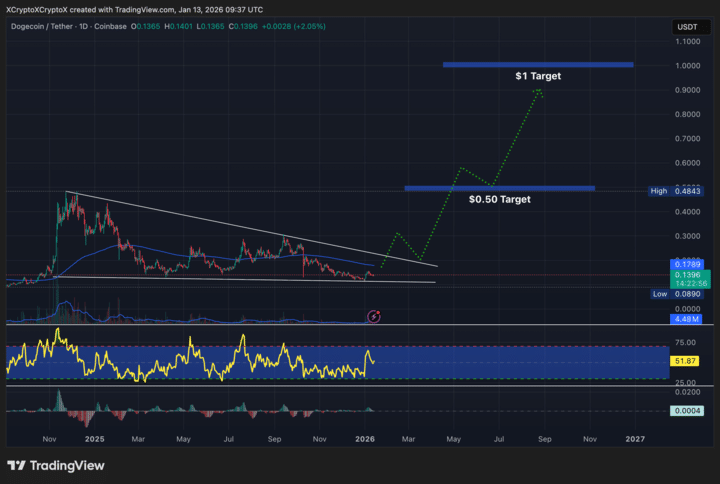Click the TradingView logo icon
This screenshot has width=720, height=484.
[19, 465]
